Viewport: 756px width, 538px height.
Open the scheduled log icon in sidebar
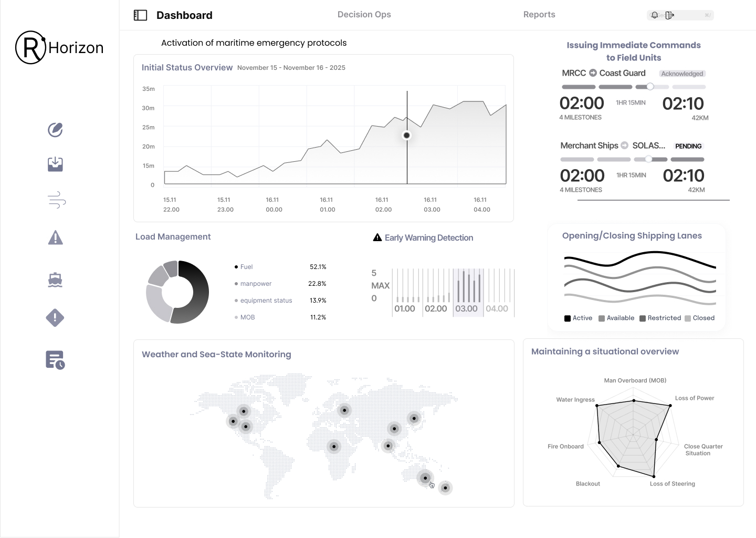[55, 360]
